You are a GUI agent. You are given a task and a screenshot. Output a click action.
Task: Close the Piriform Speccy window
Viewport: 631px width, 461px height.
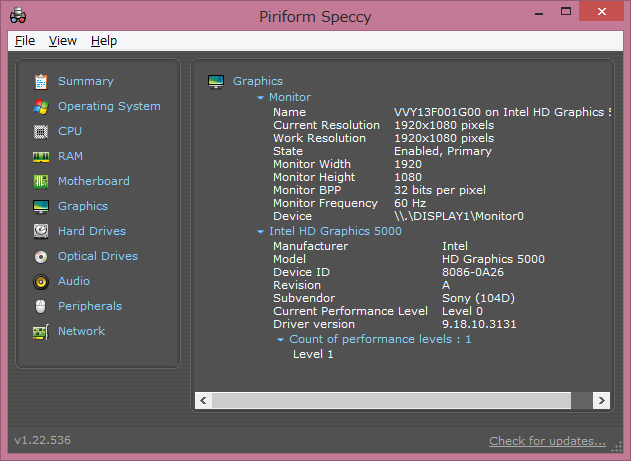tap(602, 11)
